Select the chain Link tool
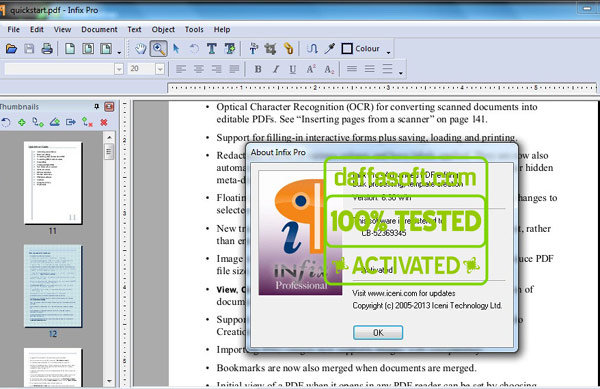 289,49
